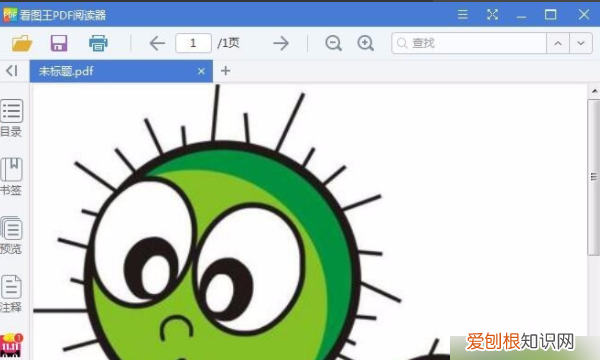Click the vertical scrollbar thumb
This screenshot has height=360, width=600.
point(594,177)
